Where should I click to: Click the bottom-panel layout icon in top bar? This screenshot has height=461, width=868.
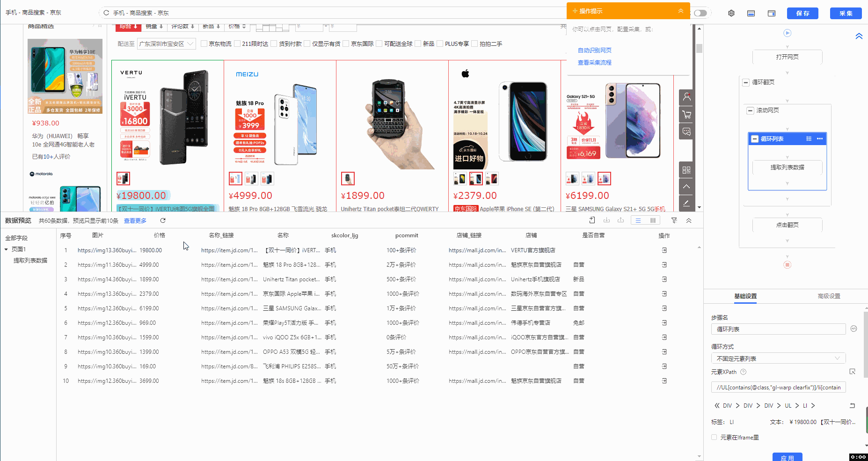coord(751,13)
